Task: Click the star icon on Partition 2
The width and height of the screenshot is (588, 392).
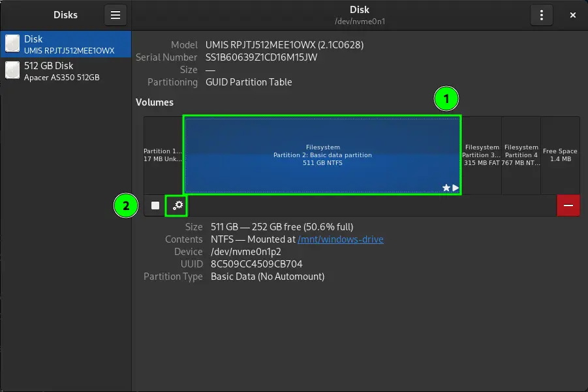Action: coord(446,188)
